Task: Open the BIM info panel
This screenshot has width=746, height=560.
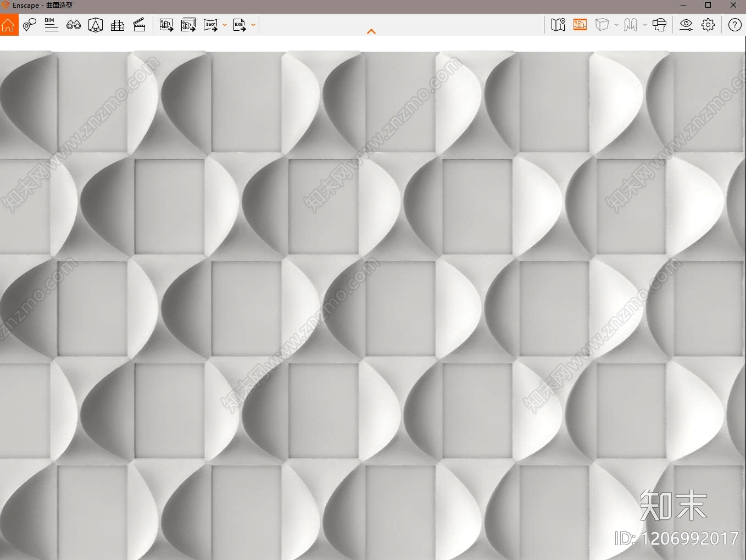Action: point(51,25)
